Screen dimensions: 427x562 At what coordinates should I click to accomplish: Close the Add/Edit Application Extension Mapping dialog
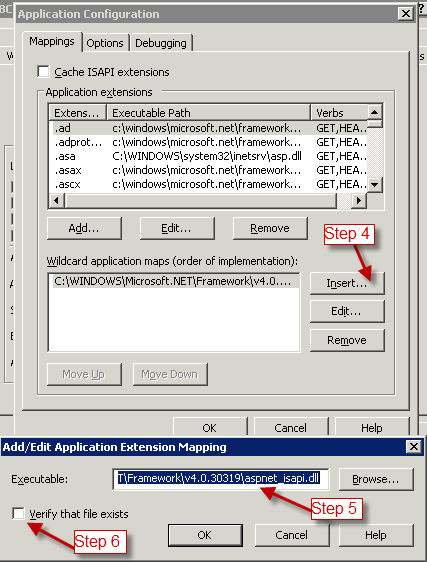click(414, 447)
